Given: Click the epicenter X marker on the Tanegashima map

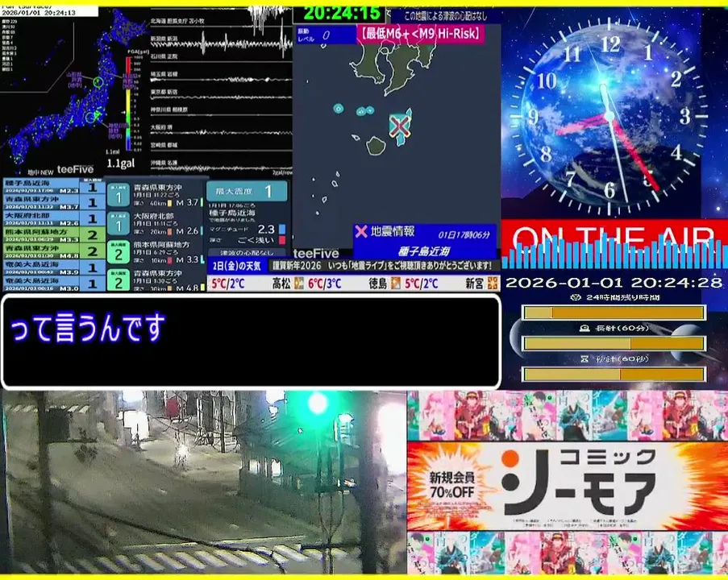Looking at the screenshot, I should pos(398,126).
